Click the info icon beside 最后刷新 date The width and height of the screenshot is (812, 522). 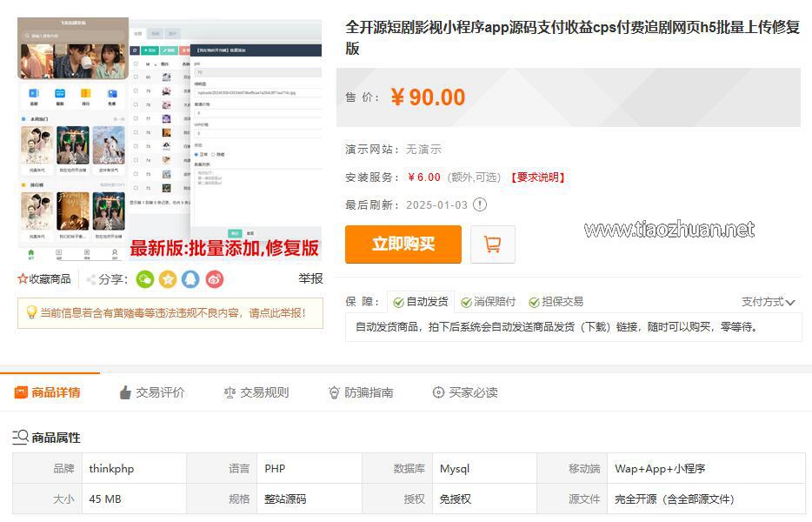pos(480,204)
